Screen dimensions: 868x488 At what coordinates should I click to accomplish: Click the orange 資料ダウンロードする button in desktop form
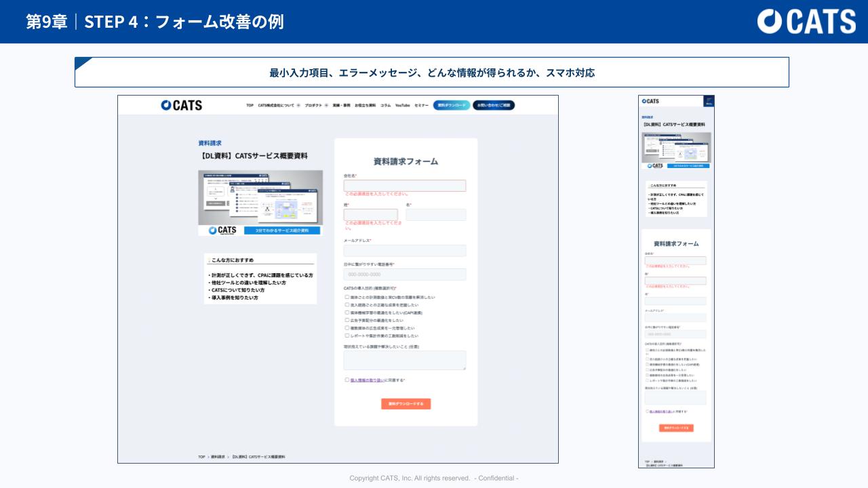(406, 403)
